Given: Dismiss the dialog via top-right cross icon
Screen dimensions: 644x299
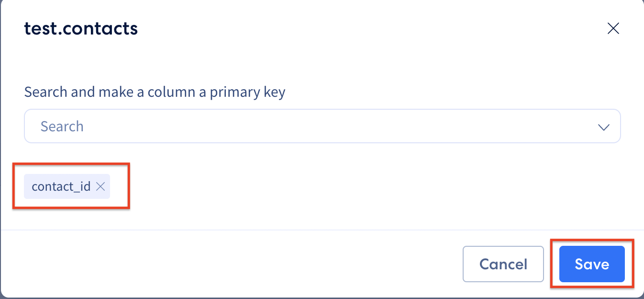Looking at the screenshot, I should tap(613, 29).
